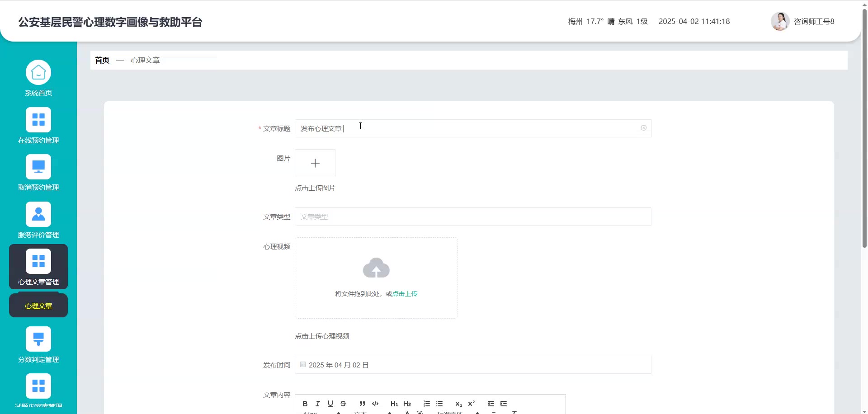Insert a numbered list in the editor
This screenshot has width=868, height=414.
click(427, 404)
